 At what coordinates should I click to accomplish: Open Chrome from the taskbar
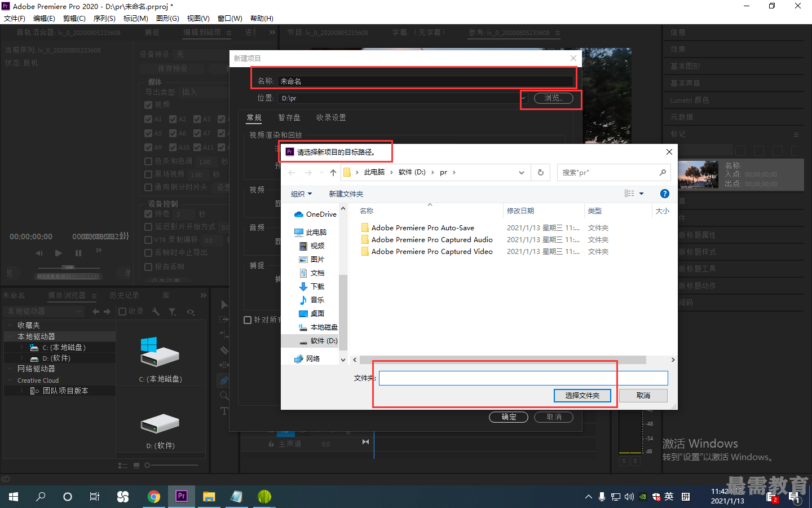[x=154, y=497]
